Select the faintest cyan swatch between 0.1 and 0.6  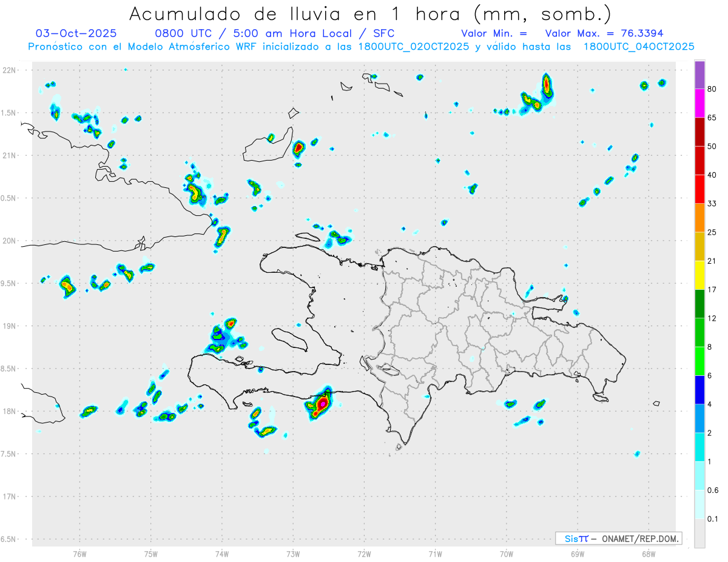point(700,504)
